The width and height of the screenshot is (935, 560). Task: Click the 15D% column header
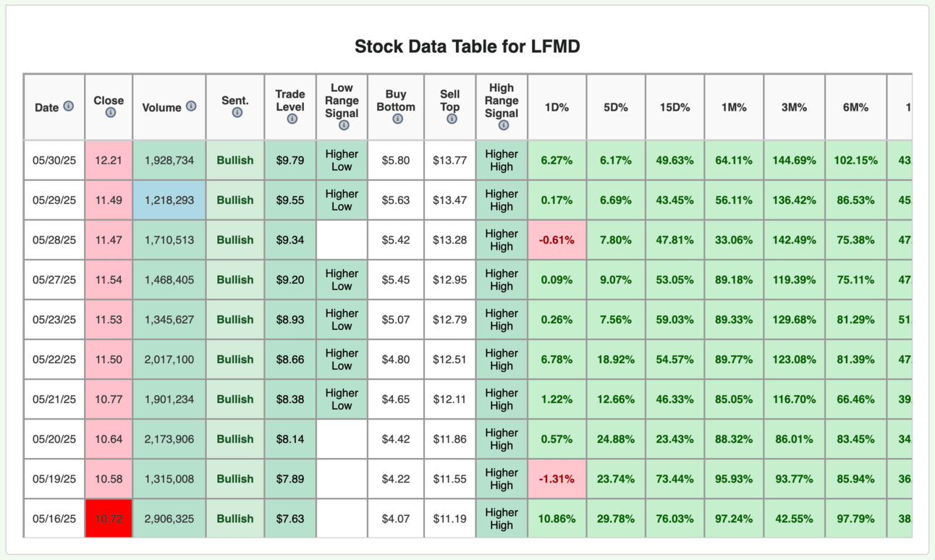(674, 107)
